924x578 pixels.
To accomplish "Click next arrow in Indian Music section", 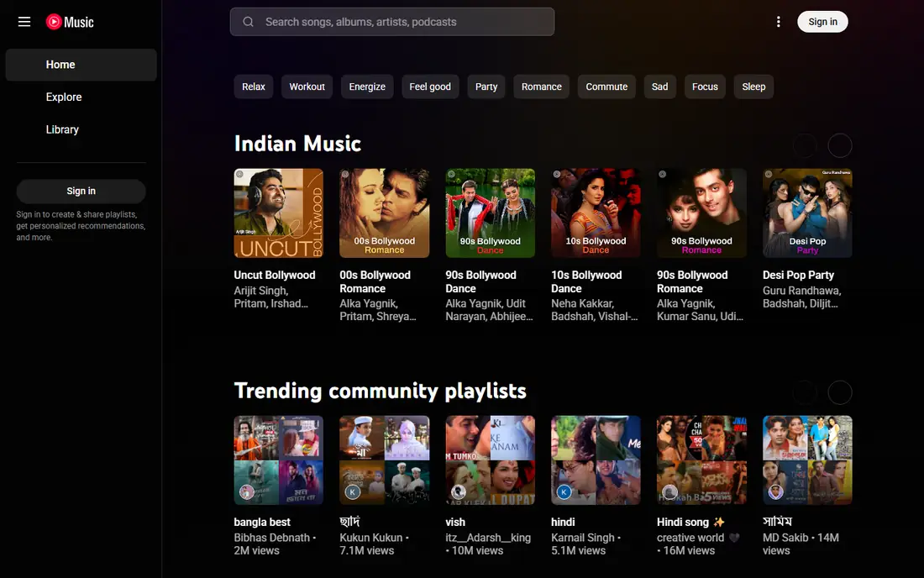I will (x=840, y=145).
